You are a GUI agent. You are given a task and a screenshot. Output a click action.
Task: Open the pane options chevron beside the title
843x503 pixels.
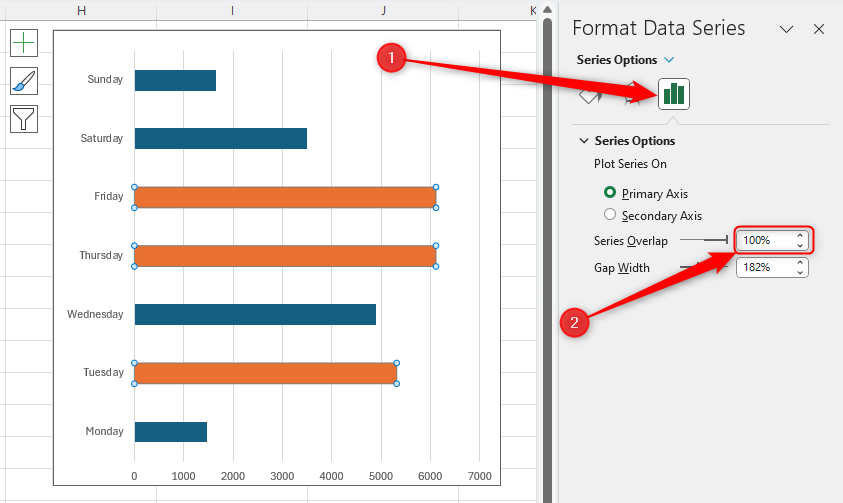tap(787, 29)
